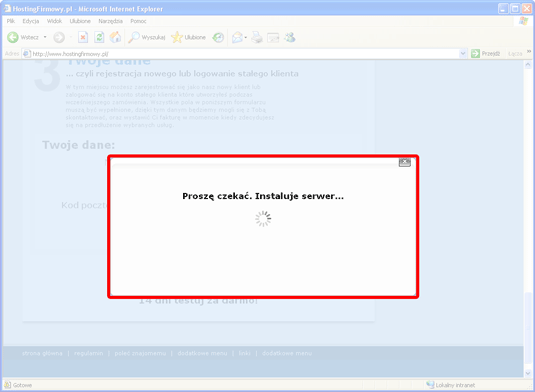Click the scrollbar down arrow
The height and width of the screenshot is (392, 535).
528,373
